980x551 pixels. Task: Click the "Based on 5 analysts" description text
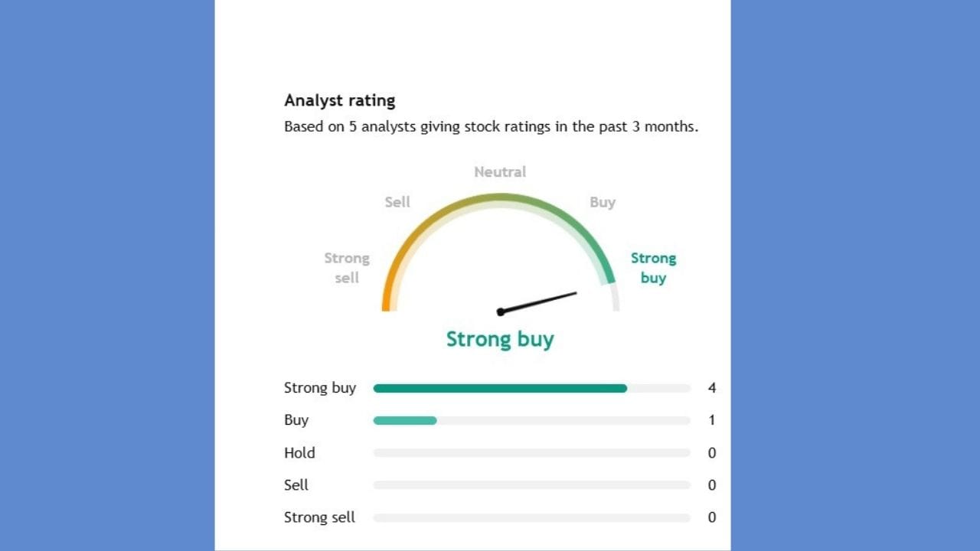(x=491, y=127)
